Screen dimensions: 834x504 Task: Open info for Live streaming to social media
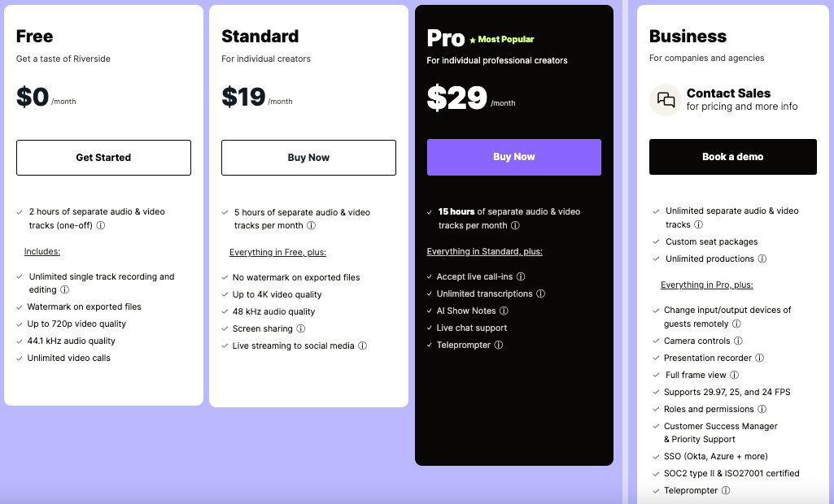click(x=363, y=346)
